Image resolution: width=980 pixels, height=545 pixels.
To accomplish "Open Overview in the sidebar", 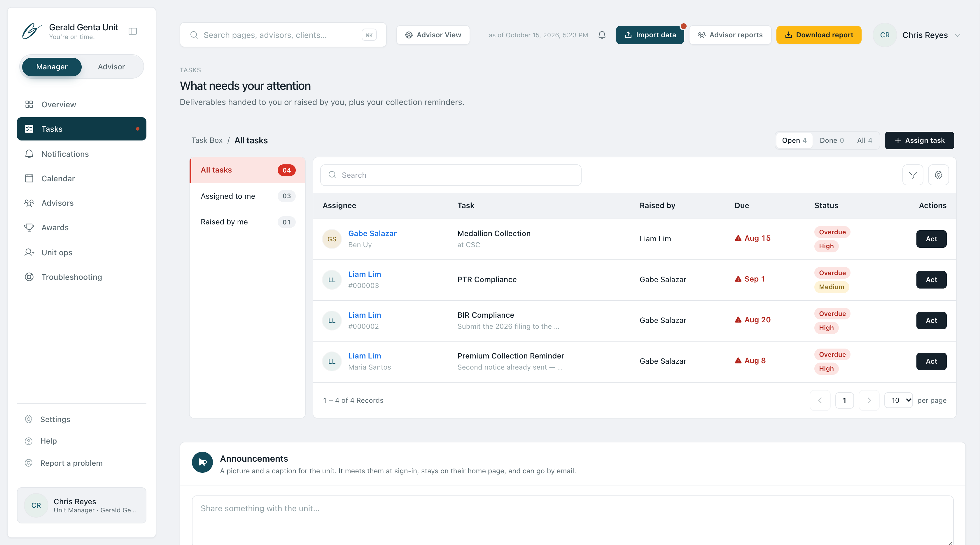I will pyautogui.click(x=81, y=105).
